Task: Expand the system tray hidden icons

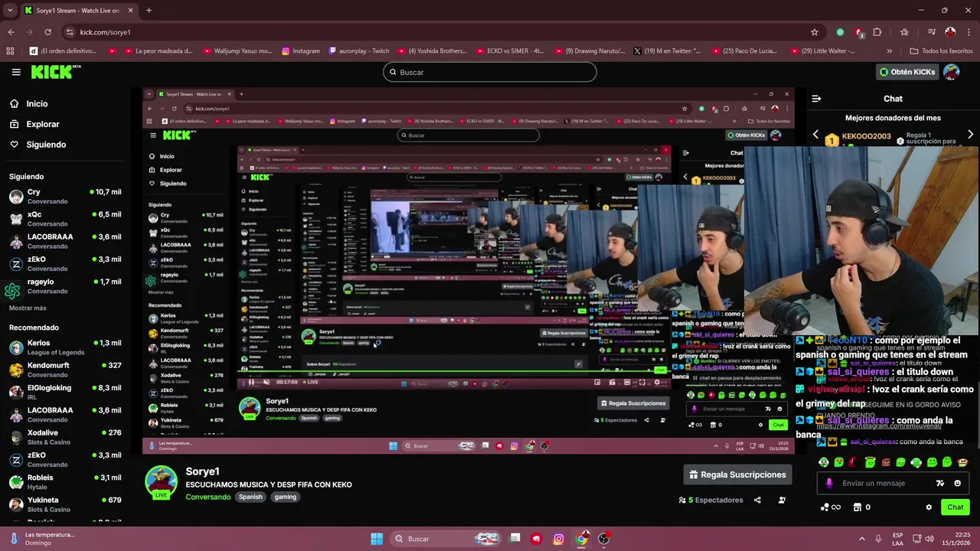Action: pyautogui.click(x=862, y=539)
